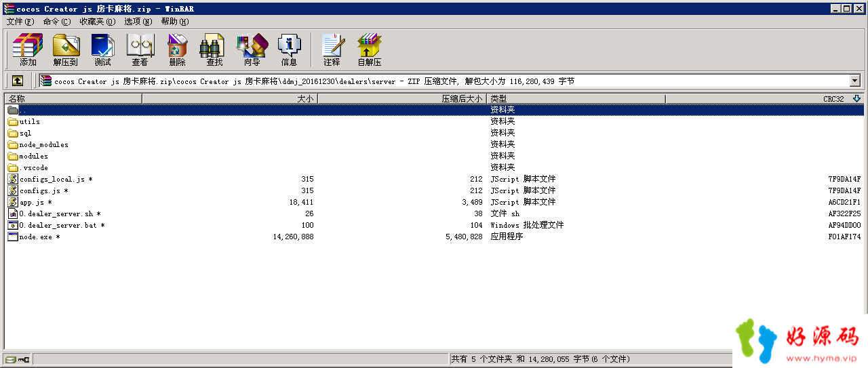This screenshot has width=868, height=368.
Task: Sort by CRC32 column header
Action: pyautogui.click(x=764, y=99)
